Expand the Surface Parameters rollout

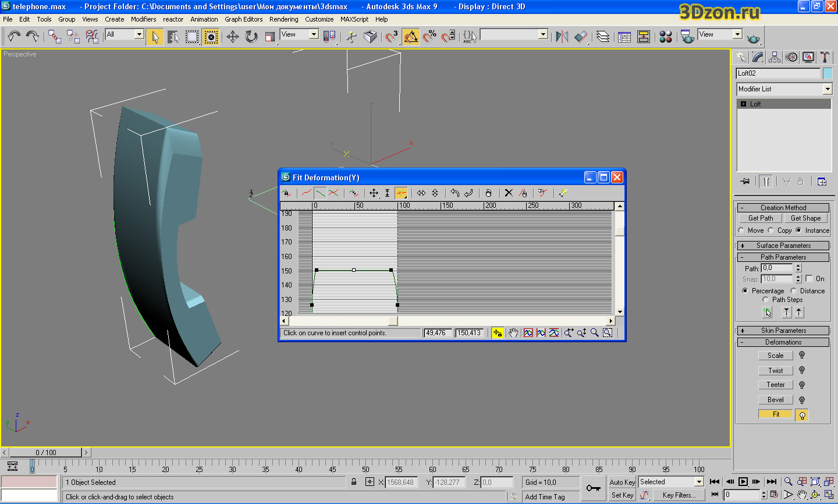[x=783, y=246]
